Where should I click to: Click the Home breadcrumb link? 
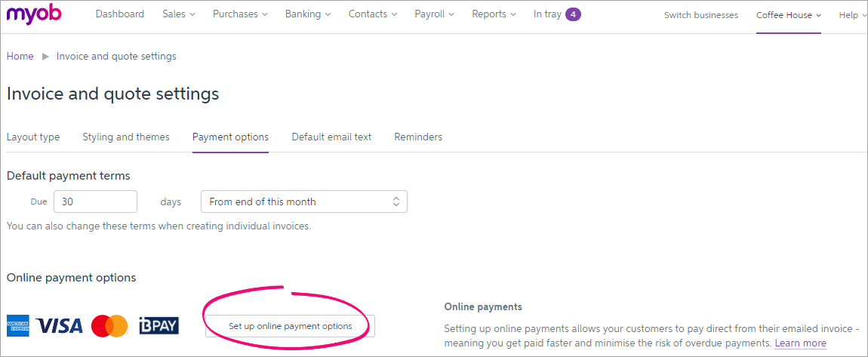coord(20,57)
